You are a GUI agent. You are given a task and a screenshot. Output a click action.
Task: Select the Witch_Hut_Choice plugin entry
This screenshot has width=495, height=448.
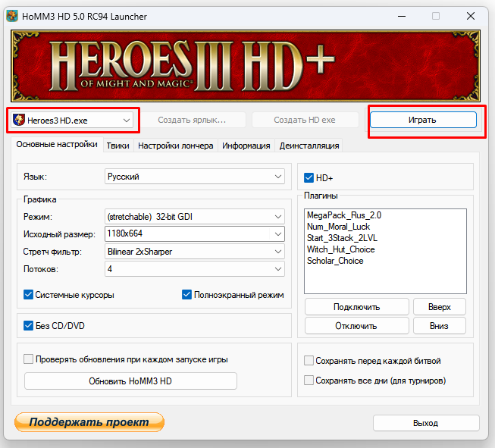tap(340, 249)
